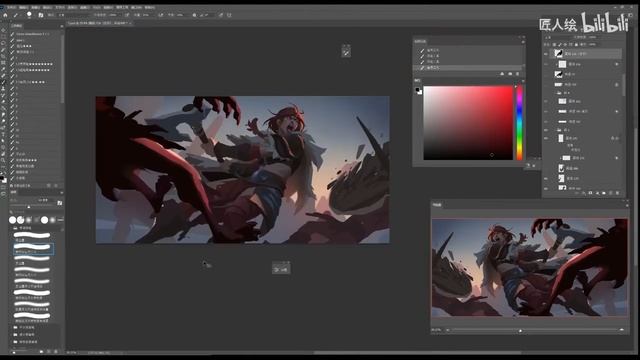Open the brush preset picker circle
640x360 pixels.
[29, 15]
